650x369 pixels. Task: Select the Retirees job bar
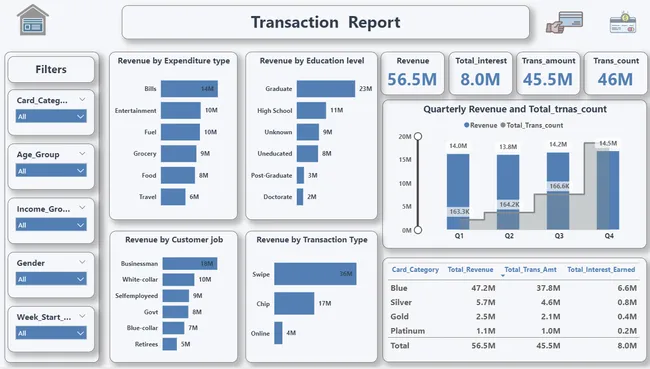click(x=170, y=344)
